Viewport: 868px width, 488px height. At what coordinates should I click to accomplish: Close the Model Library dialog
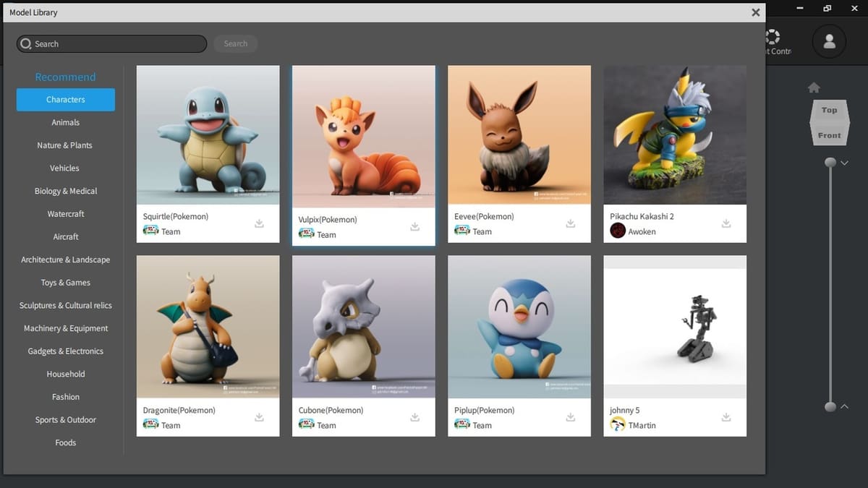pos(755,12)
